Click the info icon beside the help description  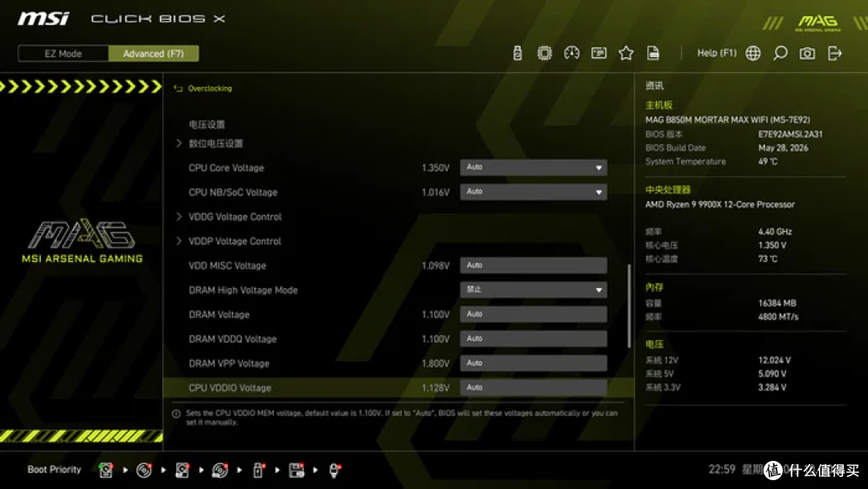(x=176, y=413)
